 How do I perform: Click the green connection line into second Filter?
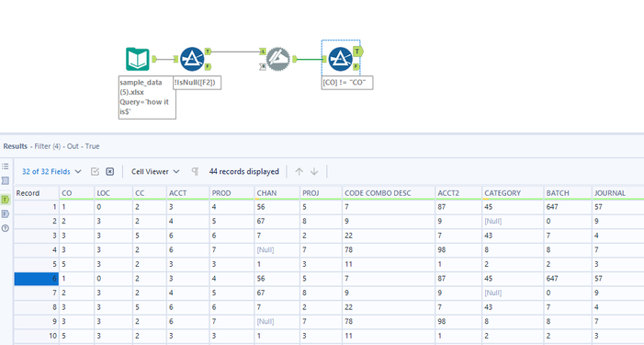(x=311, y=59)
